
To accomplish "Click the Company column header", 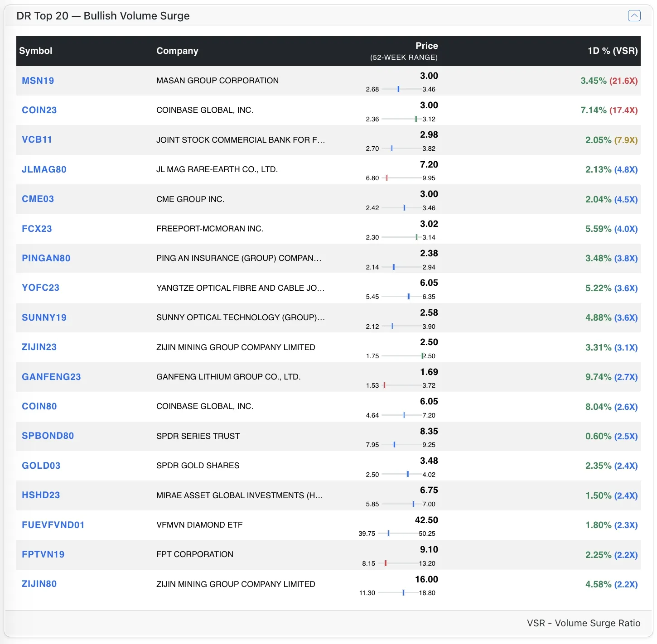I will pyautogui.click(x=177, y=51).
